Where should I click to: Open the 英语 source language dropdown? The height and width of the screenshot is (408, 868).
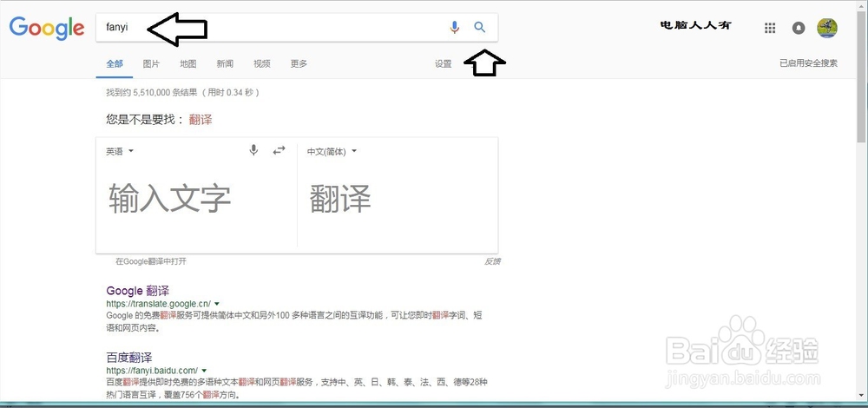pyautogui.click(x=120, y=151)
